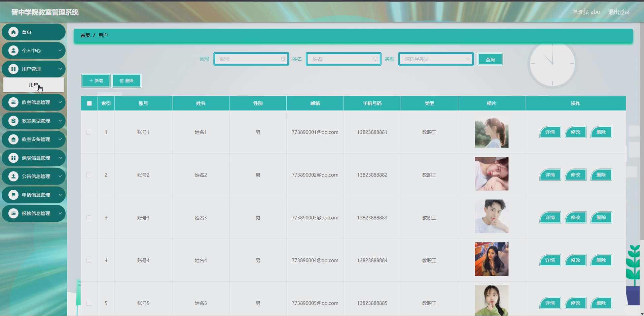This screenshot has height=316, width=644.
Task: Expand 课表信息管理 chevron
Action: click(x=60, y=158)
